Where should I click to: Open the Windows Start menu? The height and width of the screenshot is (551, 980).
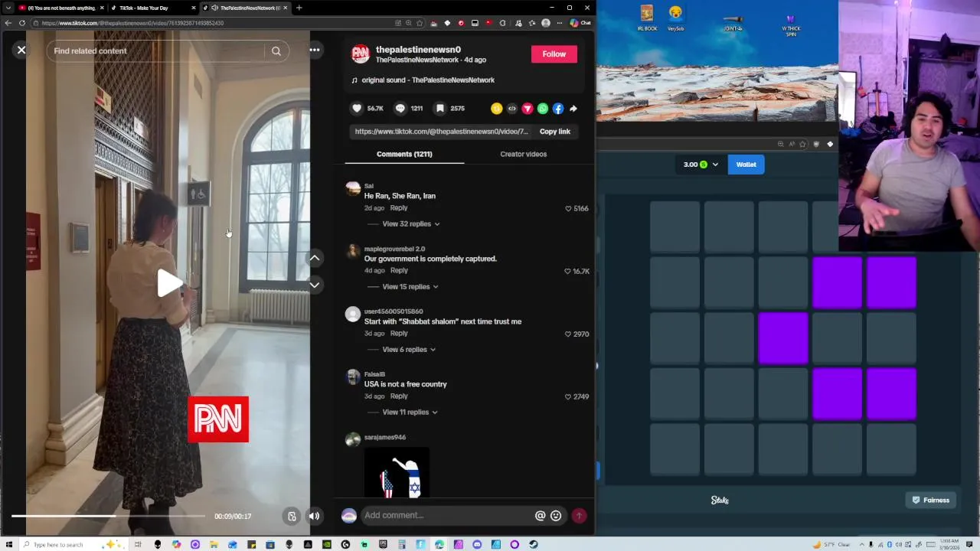[9, 545]
